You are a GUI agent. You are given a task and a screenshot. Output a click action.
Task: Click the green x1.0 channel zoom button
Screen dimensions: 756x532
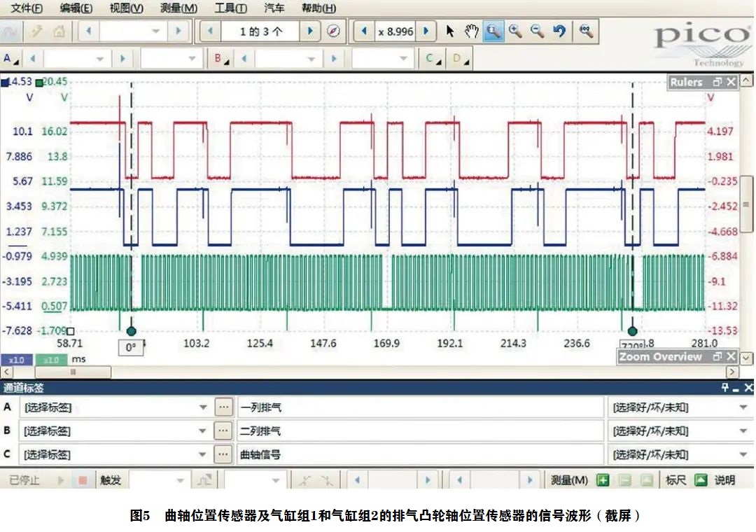pos(50,360)
